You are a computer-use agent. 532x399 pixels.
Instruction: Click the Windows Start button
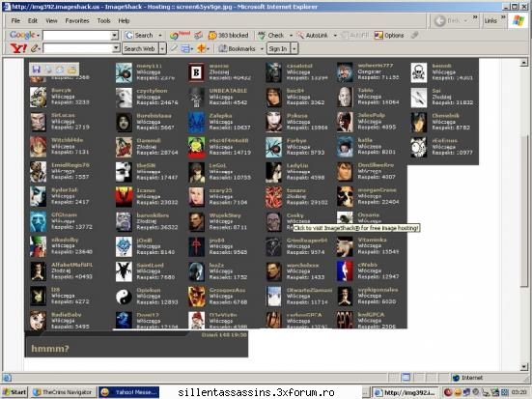pyautogui.click(x=14, y=392)
